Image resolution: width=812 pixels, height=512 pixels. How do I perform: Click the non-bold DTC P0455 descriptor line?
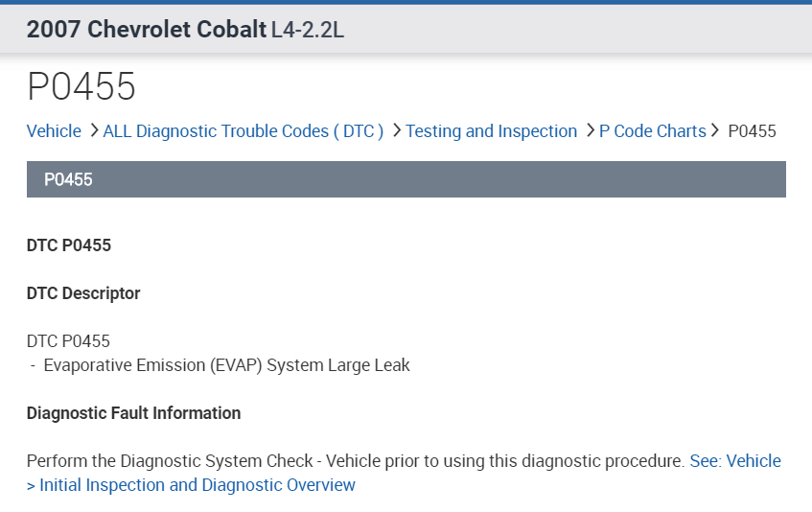pos(68,341)
